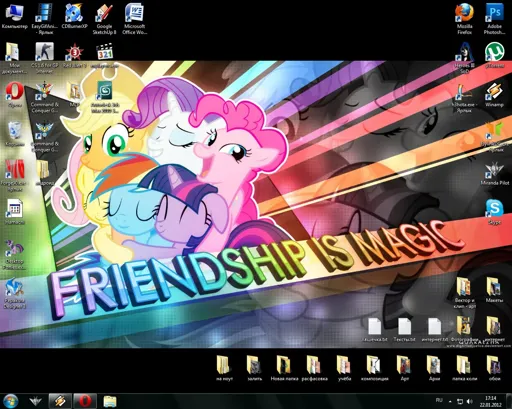
Task: Select the Skype desktop icon
Action: [494, 212]
